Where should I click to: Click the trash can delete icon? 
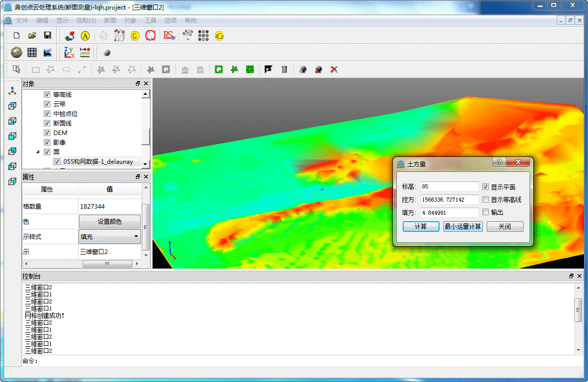284,70
